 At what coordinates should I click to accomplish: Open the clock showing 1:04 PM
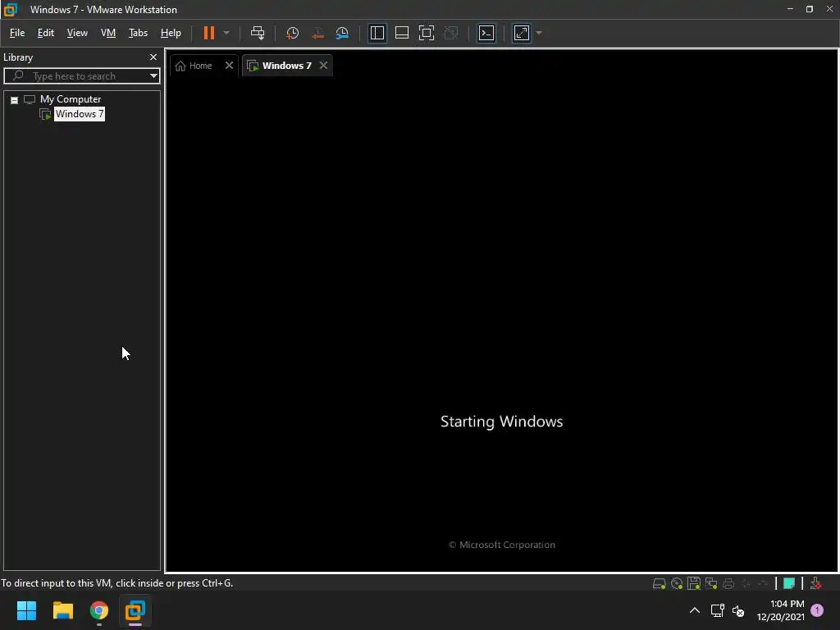(781, 610)
